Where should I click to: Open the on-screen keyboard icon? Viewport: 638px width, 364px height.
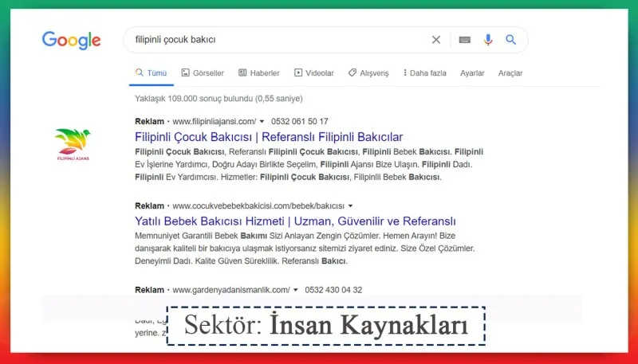click(465, 40)
